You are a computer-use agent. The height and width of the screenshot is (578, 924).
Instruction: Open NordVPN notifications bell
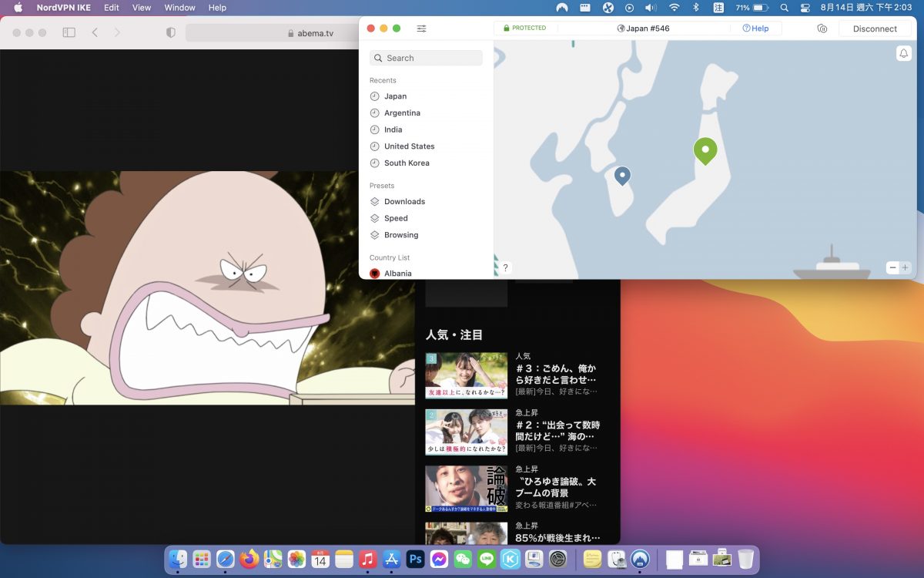click(x=904, y=53)
